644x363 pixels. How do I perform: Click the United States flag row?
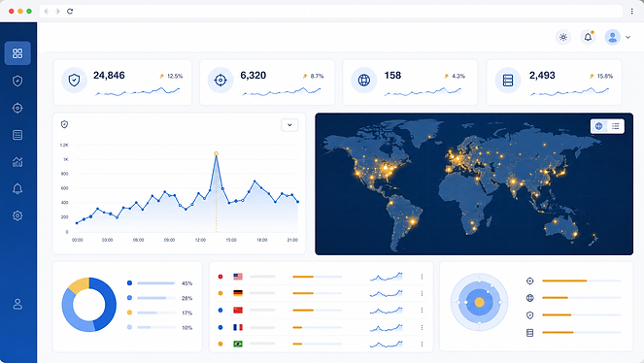coord(322,277)
